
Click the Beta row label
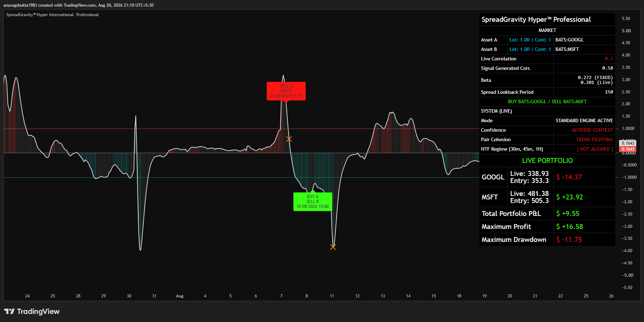click(x=486, y=80)
